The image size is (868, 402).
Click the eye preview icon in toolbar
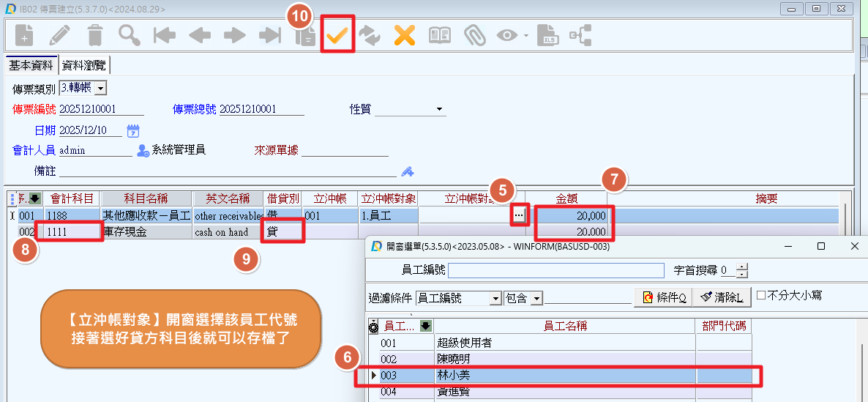tap(508, 36)
